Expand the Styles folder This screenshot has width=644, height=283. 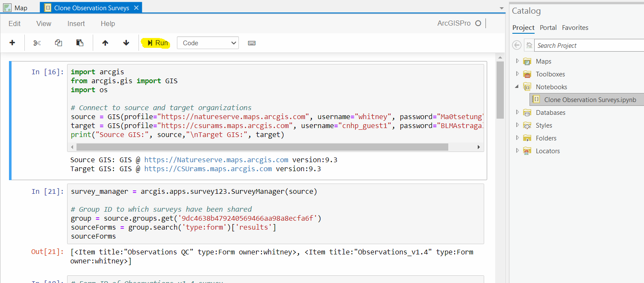(x=517, y=125)
